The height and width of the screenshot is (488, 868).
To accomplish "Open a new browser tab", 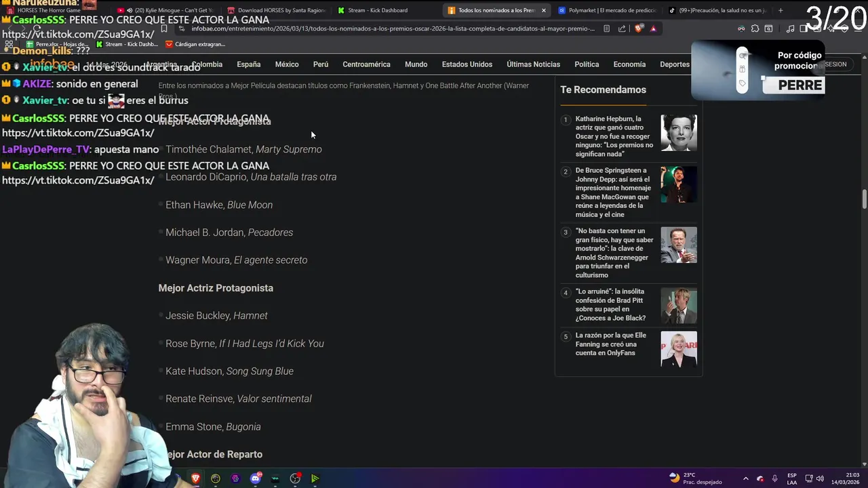I will coord(781,10).
